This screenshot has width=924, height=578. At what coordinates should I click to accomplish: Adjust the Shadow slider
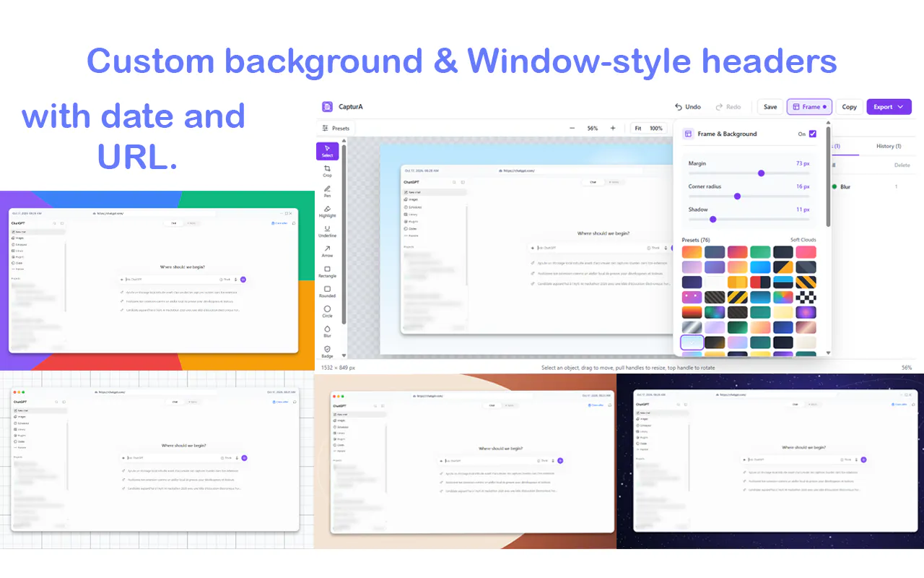click(749, 219)
